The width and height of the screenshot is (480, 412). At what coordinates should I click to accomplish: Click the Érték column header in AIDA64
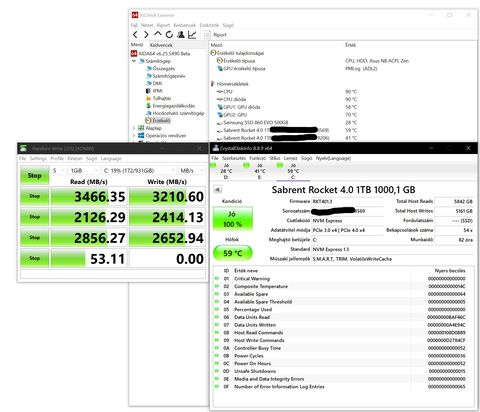(x=350, y=45)
